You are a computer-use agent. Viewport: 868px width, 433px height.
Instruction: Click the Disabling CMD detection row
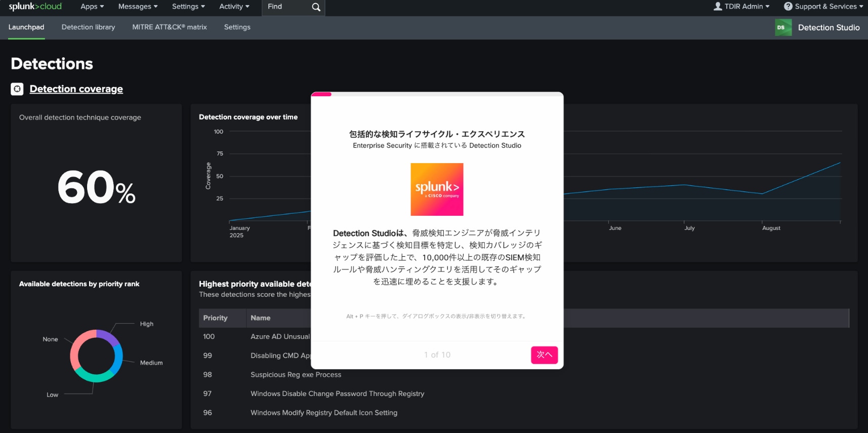click(280, 356)
